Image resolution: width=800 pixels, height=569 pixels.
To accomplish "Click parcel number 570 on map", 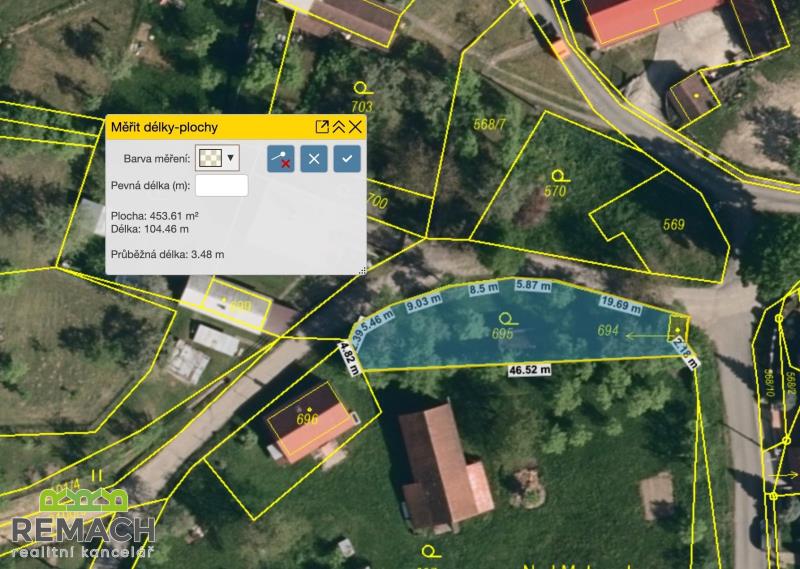I will click(x=555, y=191).
